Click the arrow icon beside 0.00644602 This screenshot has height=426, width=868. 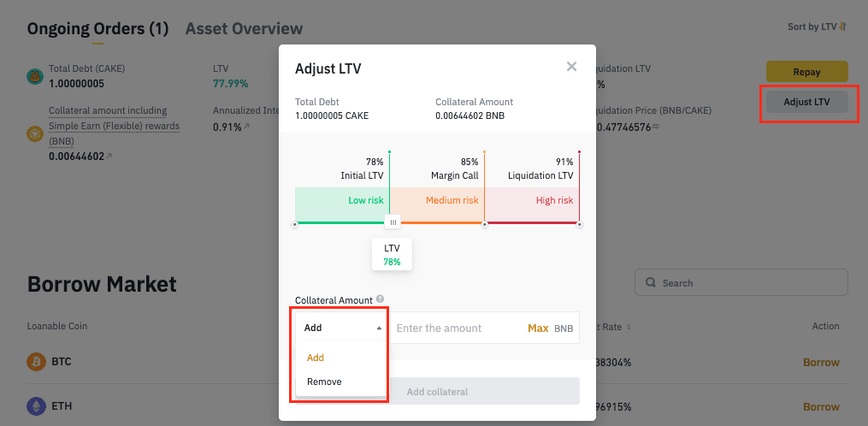pos(109,157)
